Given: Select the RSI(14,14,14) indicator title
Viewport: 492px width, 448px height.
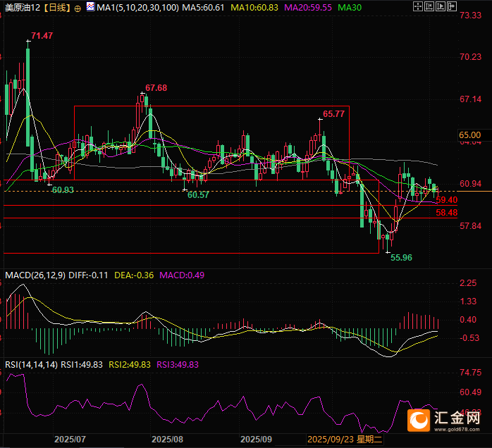Looking at the screenshot, I should (31, 364).
